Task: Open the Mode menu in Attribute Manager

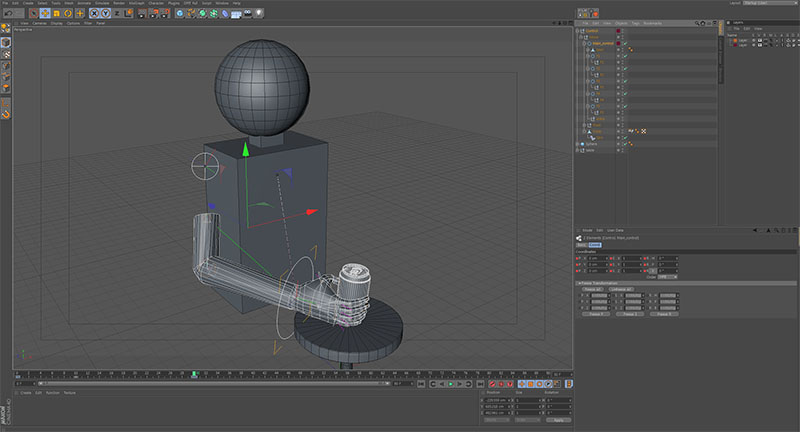Action: tap(587, 231)
